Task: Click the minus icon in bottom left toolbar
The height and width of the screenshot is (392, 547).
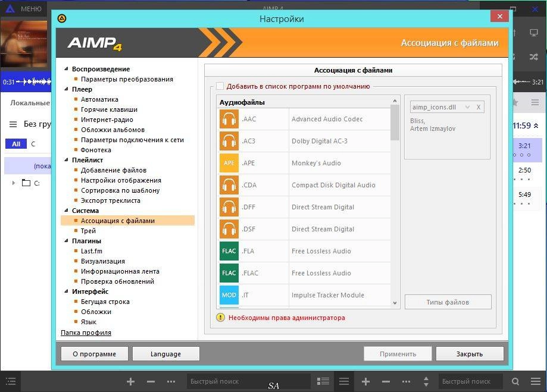Action: (151, 381)
